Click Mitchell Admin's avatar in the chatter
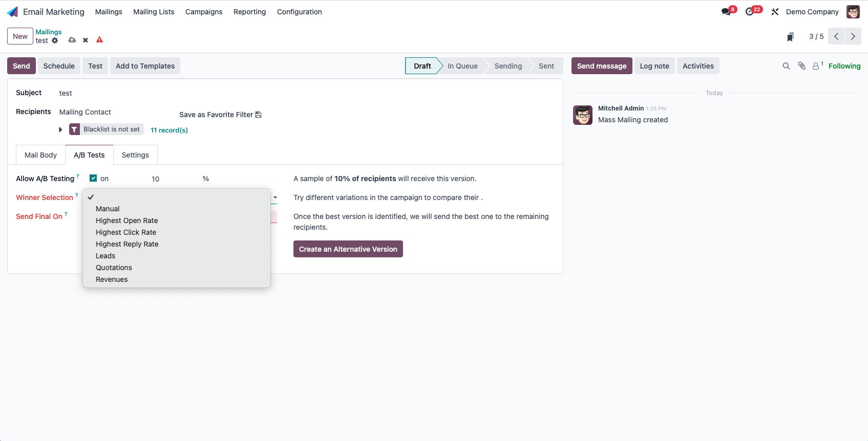868x441 pixels. pos(583,115)
